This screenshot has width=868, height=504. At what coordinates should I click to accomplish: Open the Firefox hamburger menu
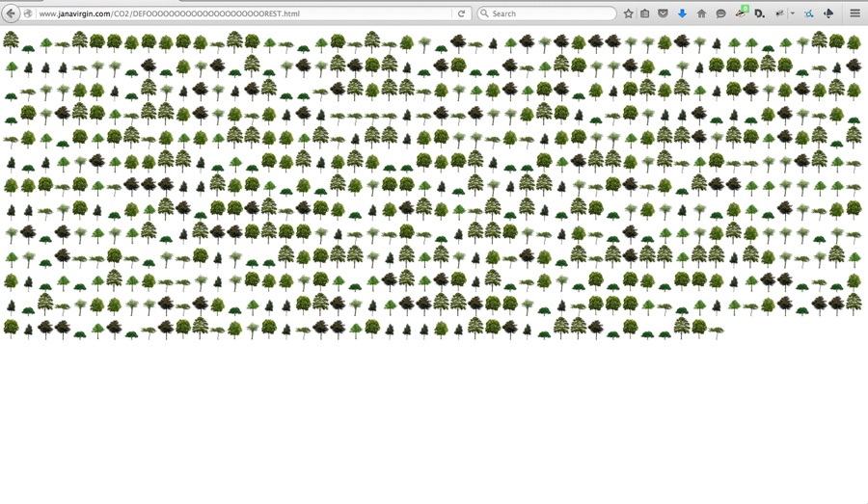(x=855, y=13)
